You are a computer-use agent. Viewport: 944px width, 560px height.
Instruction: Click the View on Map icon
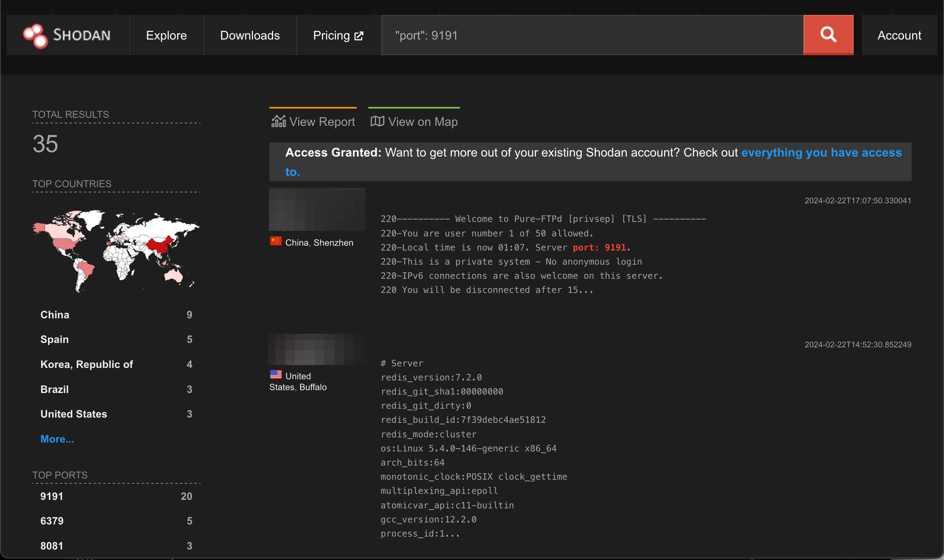tap(377, 121)
